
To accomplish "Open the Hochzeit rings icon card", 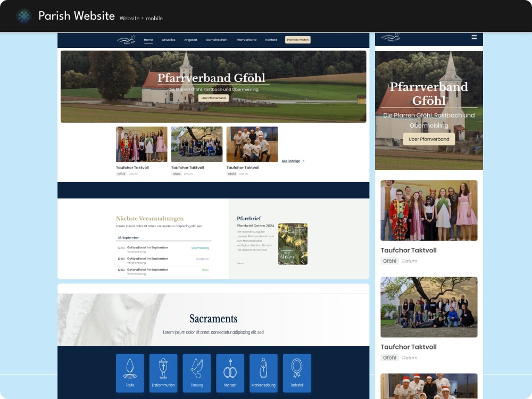I will [x=230, y=373].
